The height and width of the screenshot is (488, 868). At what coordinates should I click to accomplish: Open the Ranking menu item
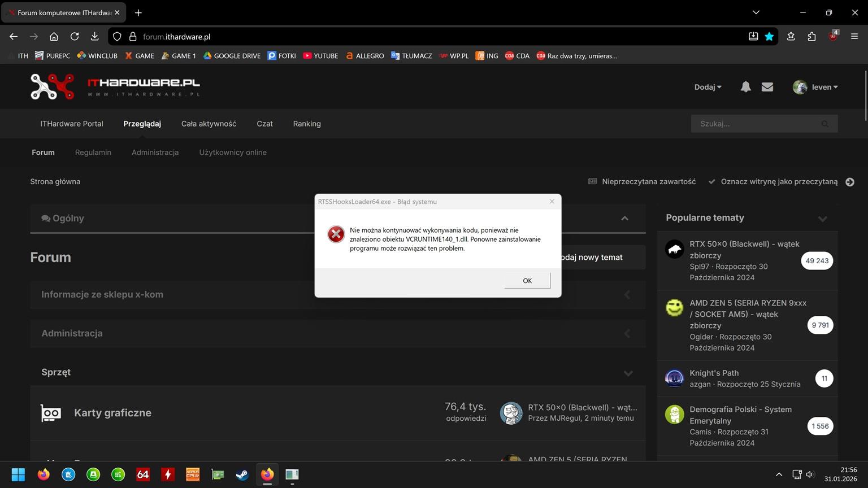[307, 124]
